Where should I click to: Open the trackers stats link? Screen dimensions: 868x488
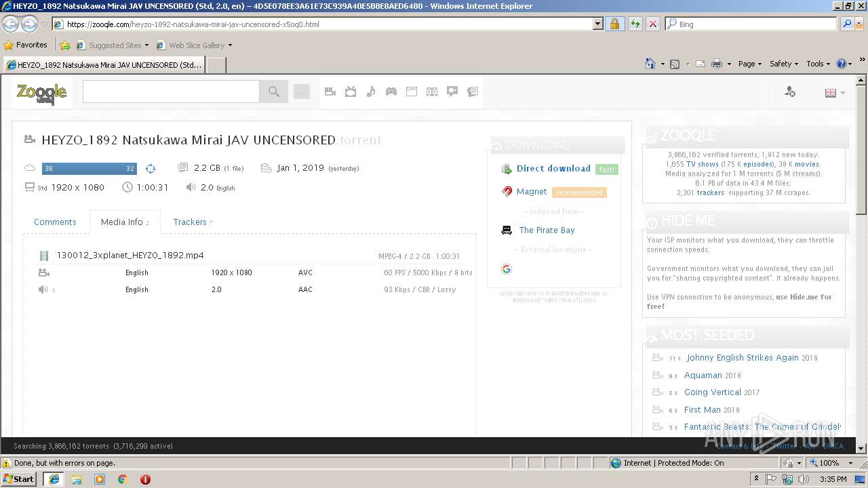711,192
